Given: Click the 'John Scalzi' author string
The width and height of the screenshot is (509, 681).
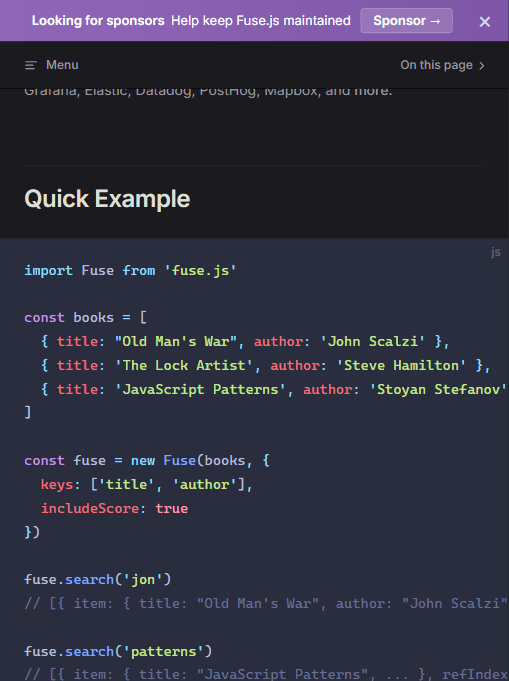Looking at the screenshot, I should tap(372, 341).
